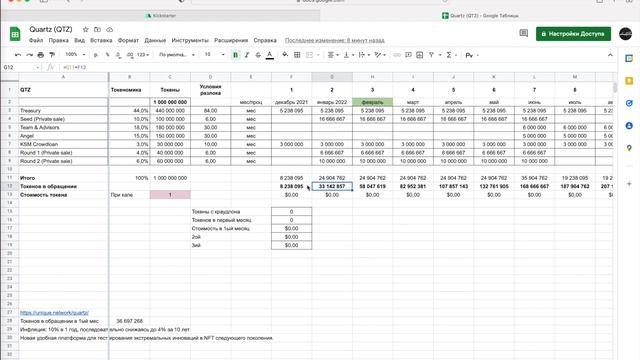640x360 pixels.
Task: Increase decimal places button
Action: (x=130, y=55)
